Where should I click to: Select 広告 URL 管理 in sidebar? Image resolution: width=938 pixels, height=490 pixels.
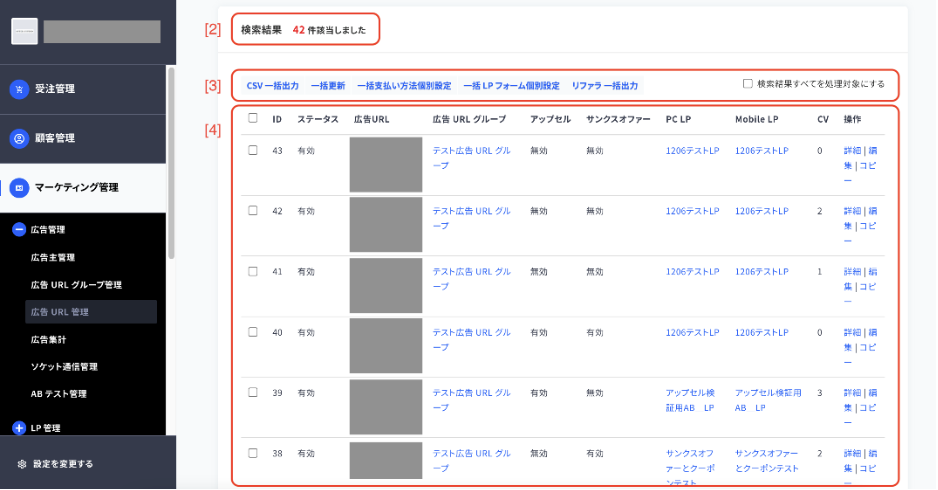[91, 312]
